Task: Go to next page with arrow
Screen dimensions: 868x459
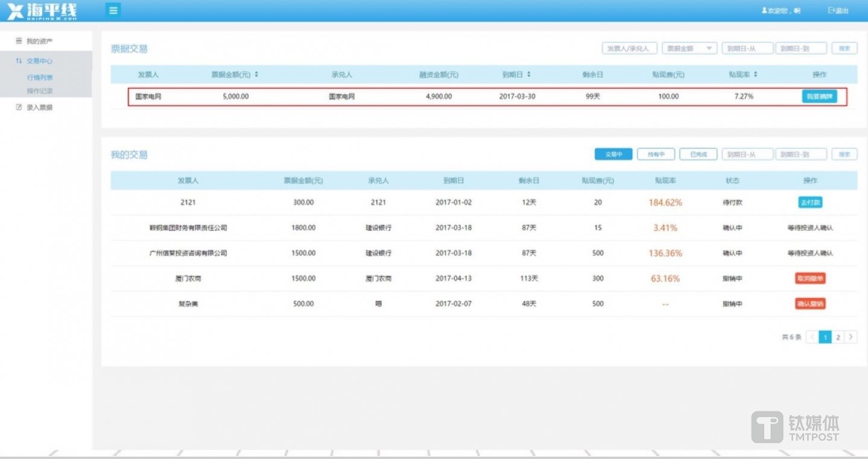Action: pyautogui.click(x=851, y=337)
